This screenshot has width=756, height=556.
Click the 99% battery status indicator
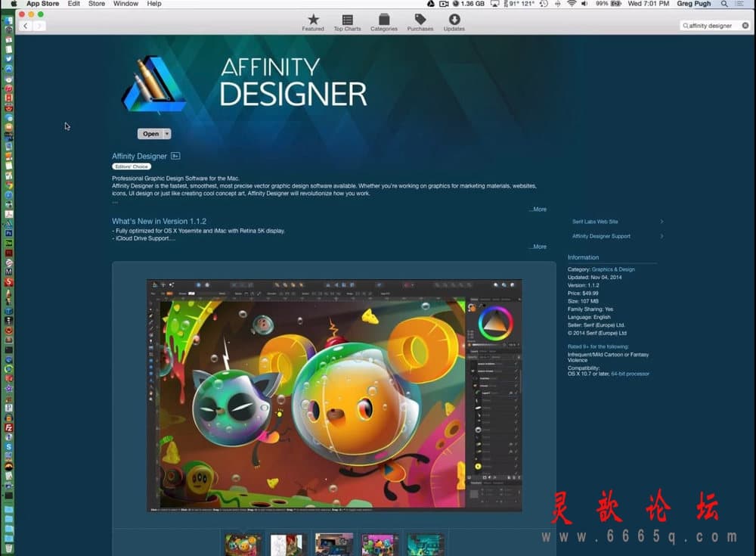tap(609, 3)
